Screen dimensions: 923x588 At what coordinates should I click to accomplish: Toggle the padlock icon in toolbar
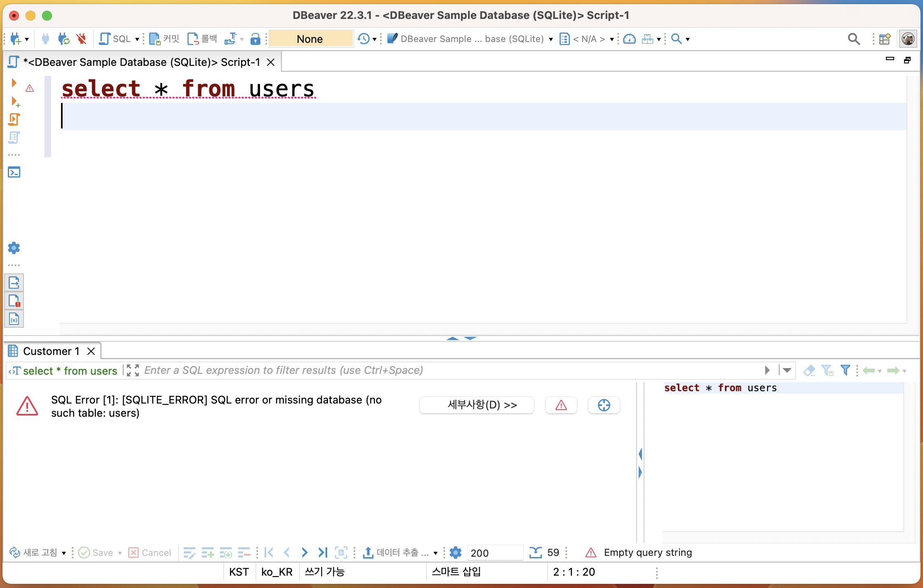[255, 39]
